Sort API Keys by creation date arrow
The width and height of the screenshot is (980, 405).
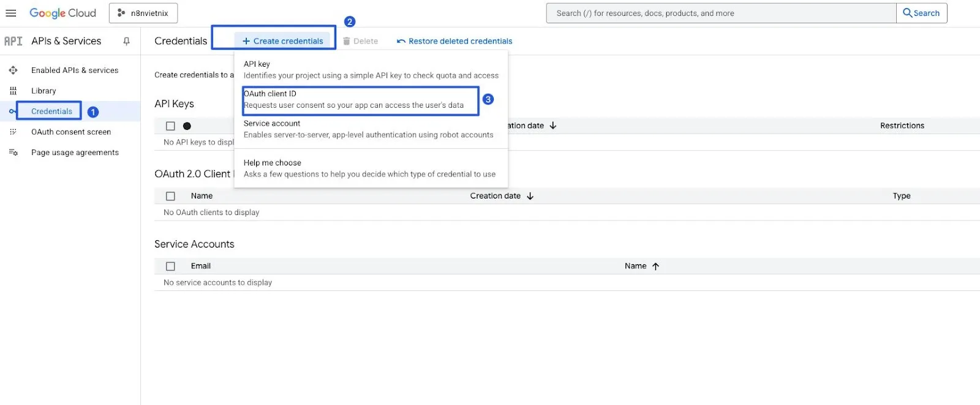553,126
